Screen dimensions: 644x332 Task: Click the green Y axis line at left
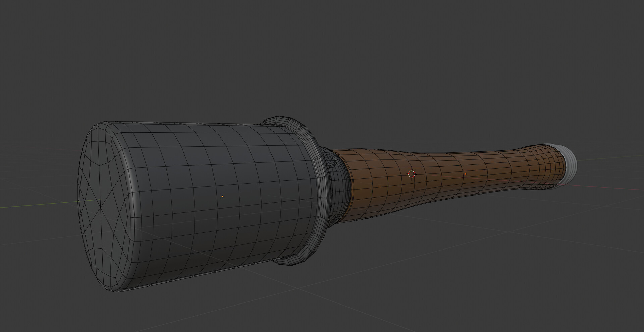tap(34, 205)
